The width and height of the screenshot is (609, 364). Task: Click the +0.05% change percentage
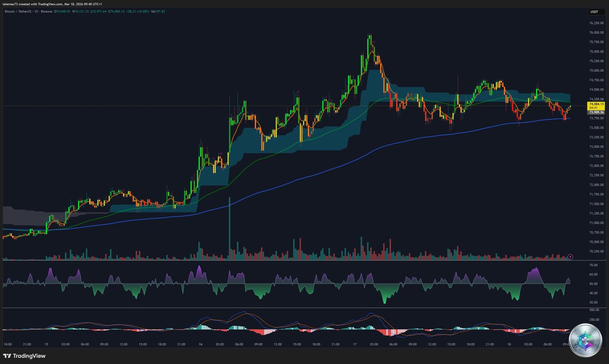point(143,12)
